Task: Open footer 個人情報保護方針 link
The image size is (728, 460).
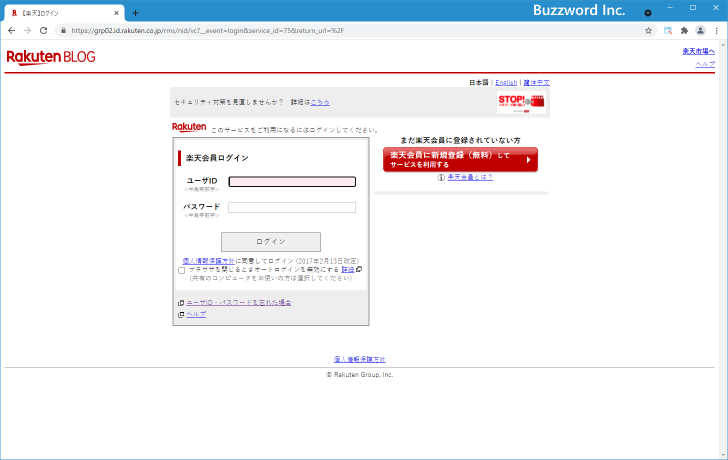Action: click(360, 359)
